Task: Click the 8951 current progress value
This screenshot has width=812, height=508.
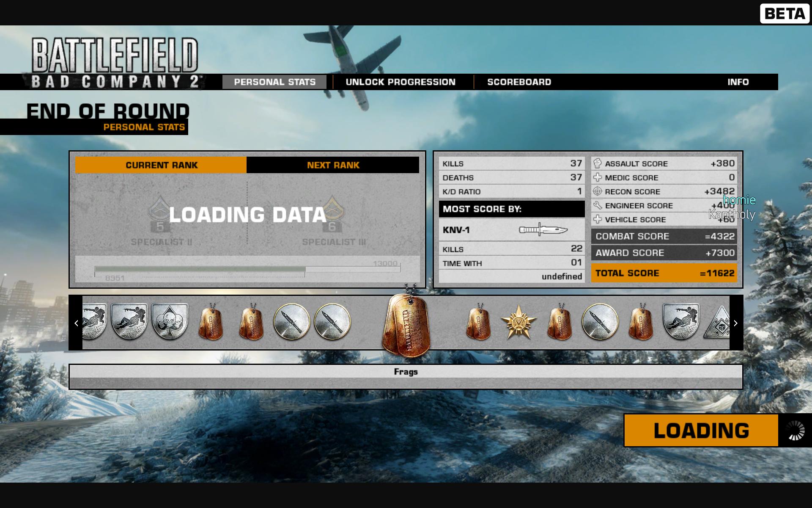Action: coord(115,278)
